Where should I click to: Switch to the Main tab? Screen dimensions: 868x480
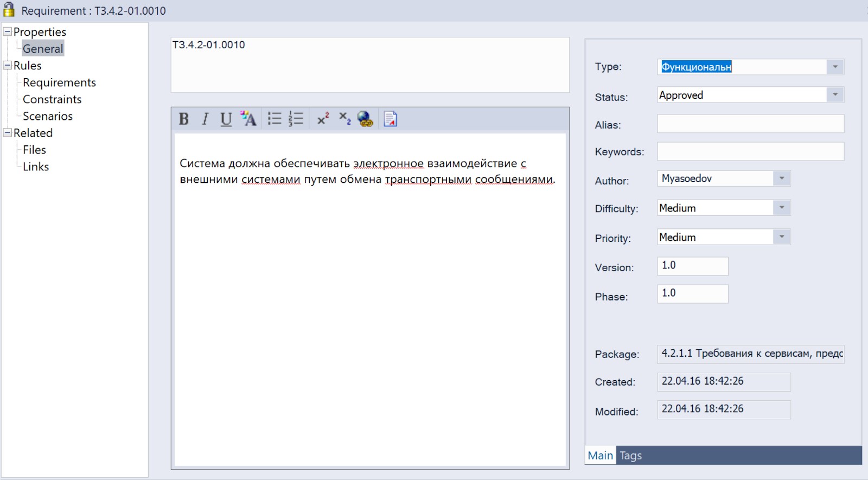tap(600, 456)
